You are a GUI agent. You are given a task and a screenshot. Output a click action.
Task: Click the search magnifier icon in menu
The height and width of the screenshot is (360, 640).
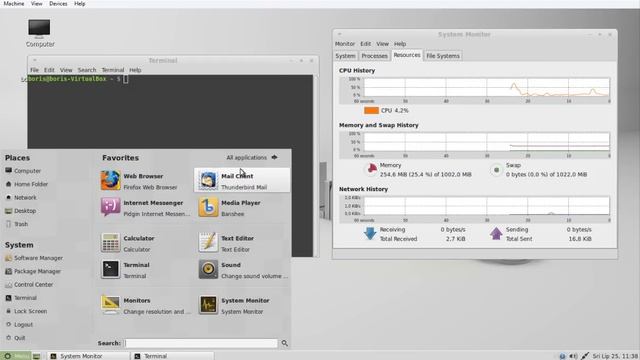(284, 343)
